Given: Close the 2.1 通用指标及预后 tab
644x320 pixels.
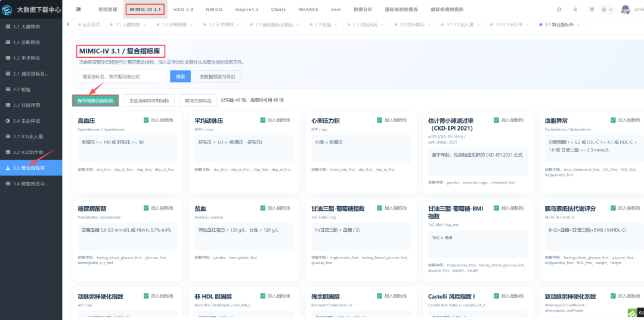Looking at the screenshot, I should click(298, 25).
